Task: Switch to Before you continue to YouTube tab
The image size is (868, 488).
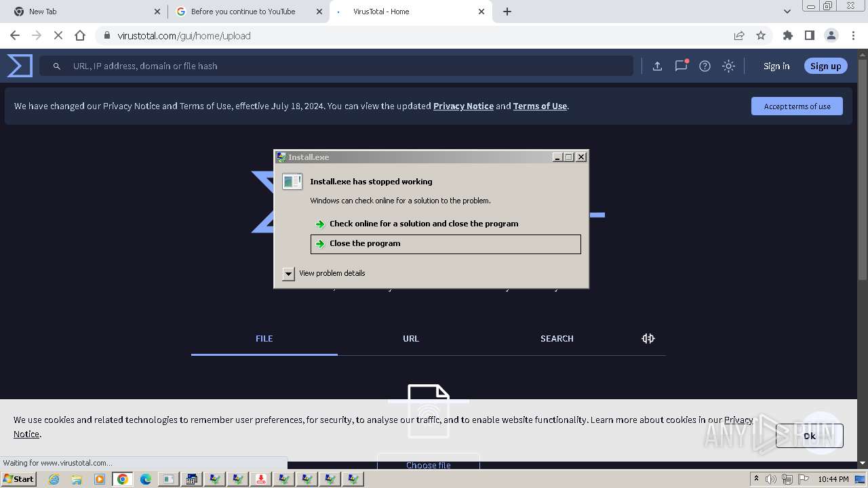Action: (248, 12)
